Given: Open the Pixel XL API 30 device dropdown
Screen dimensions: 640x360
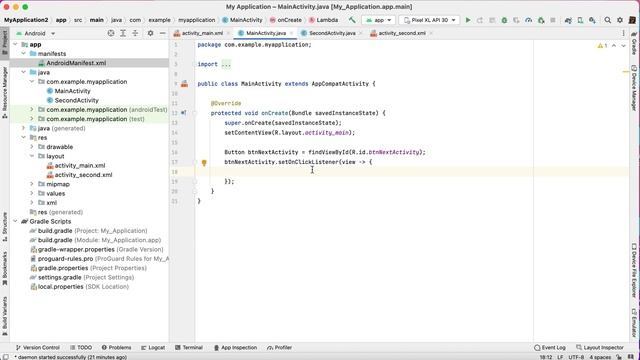Looking at the screenshot, I should point(429,20).
